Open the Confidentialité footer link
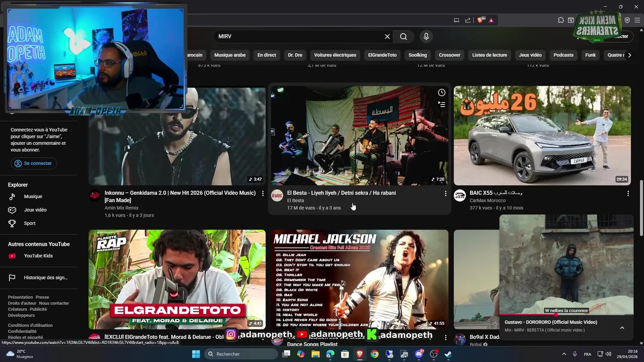 tap(22, 331)
